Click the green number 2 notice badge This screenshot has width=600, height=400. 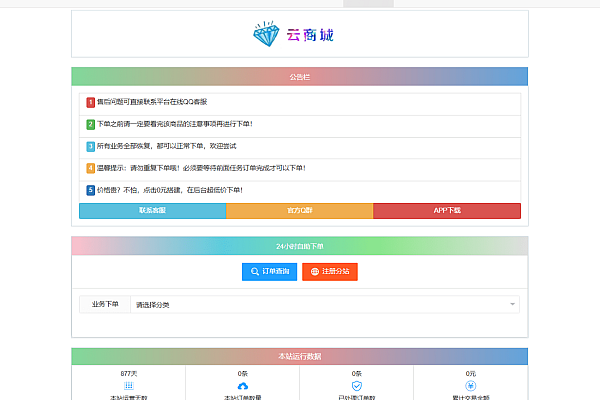(91, 124)
